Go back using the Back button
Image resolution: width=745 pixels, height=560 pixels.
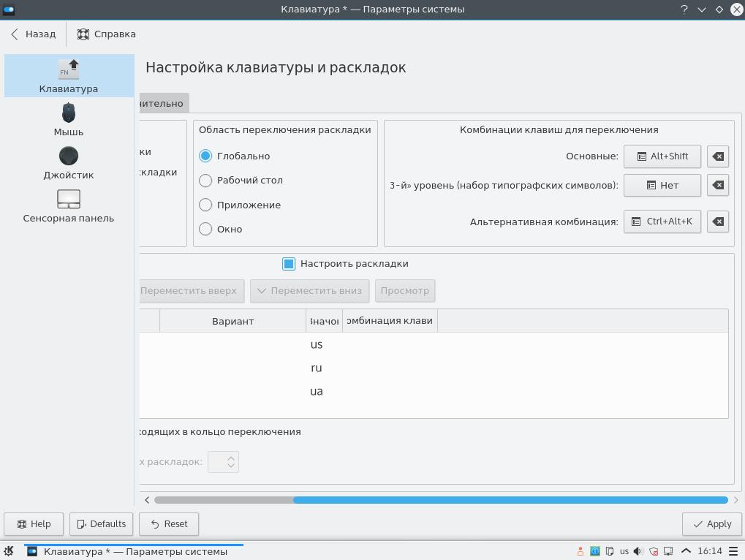[34, 34]
